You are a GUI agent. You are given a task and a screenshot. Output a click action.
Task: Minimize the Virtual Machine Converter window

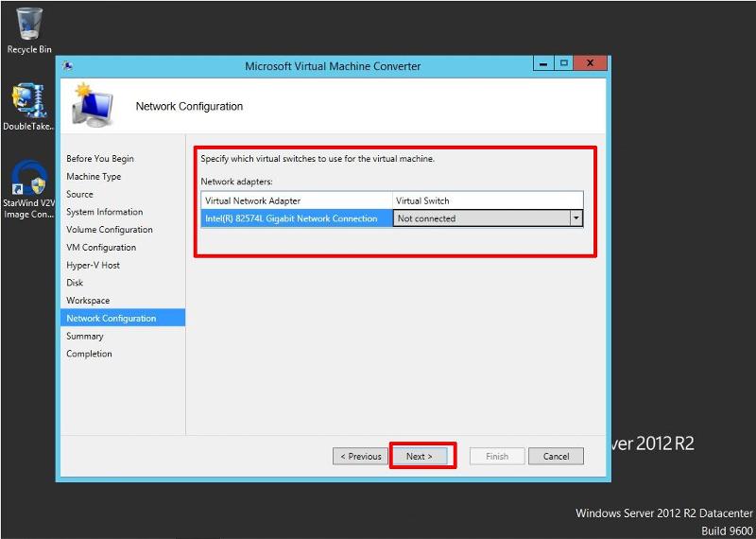543,63
